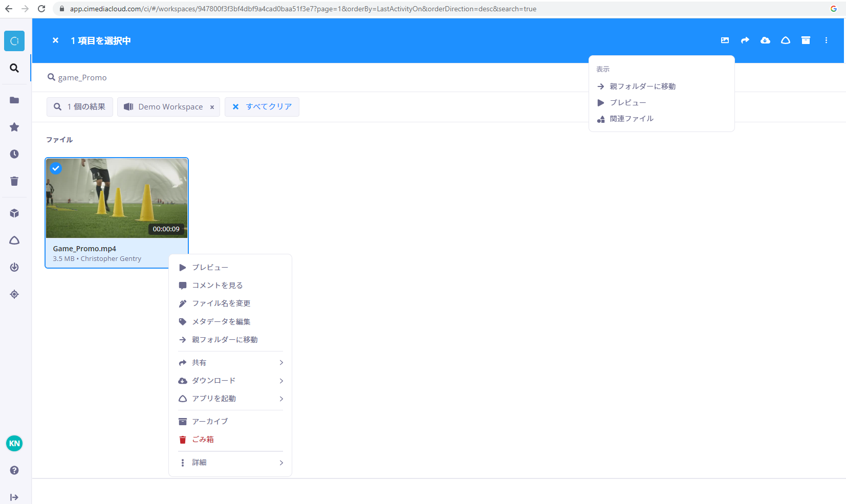Click the Game_Promo.mp4 file name
Viewport: 846px width, 504px height.
pos(84,249)
